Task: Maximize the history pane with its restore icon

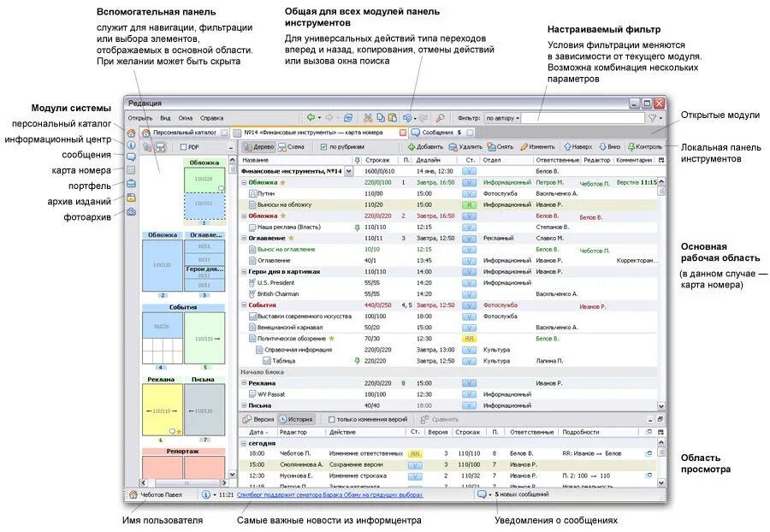Action: [660, 419]
